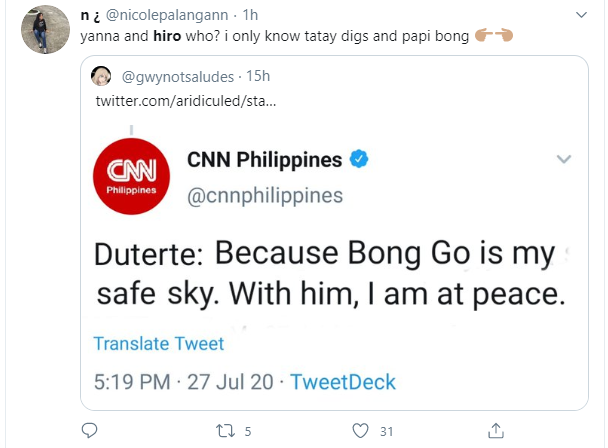Click the quoted Duterte tweet text
Screen dimensions: 608x448
[x=323, y=274]
